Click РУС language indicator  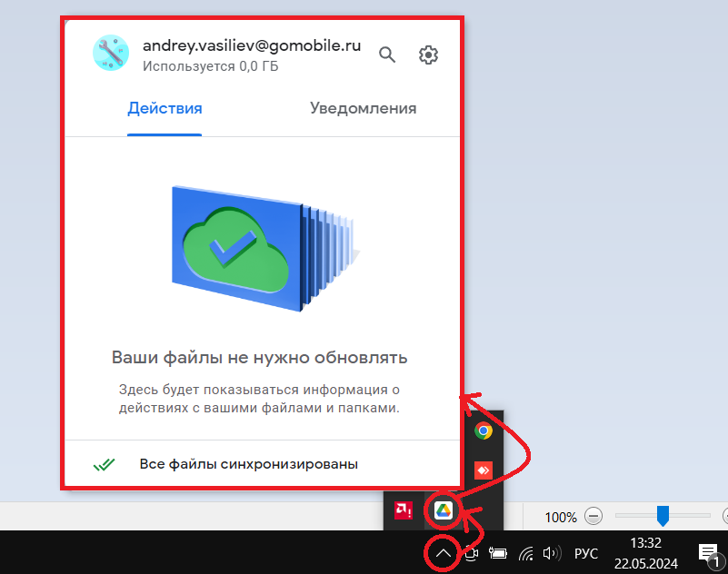click(x=586, y=553)
